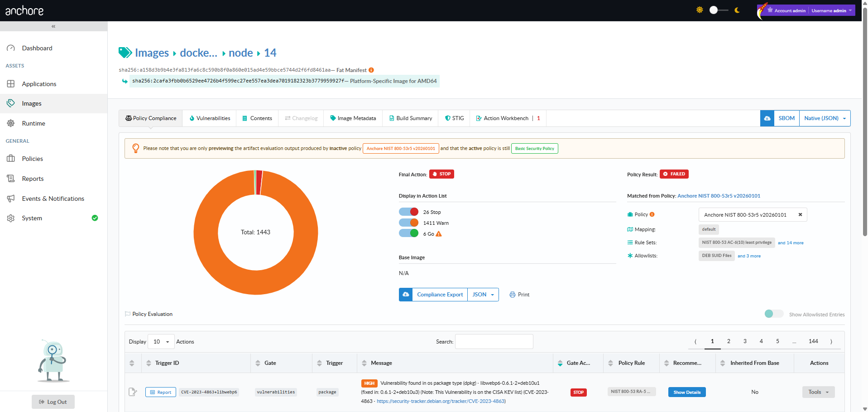Click the blue Show Details button
Screen dimensions: 868x412
point(686,392)
